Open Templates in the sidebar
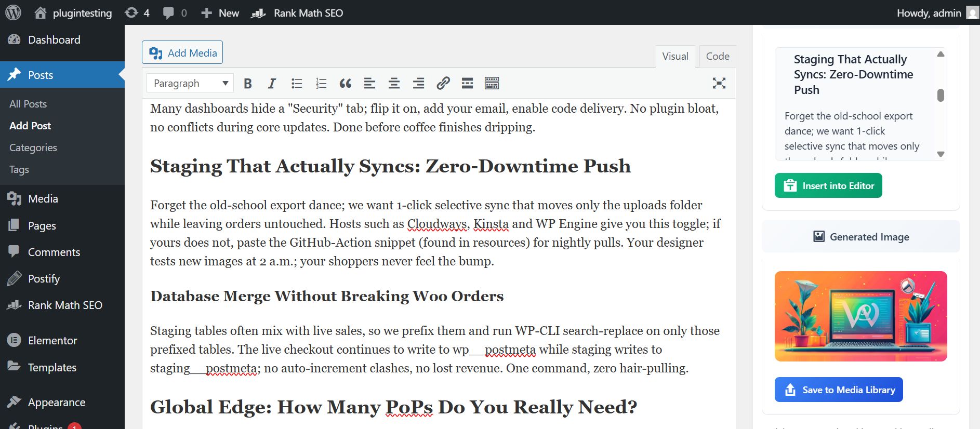This screenshot has width=980, height=429. click(62, 367)
